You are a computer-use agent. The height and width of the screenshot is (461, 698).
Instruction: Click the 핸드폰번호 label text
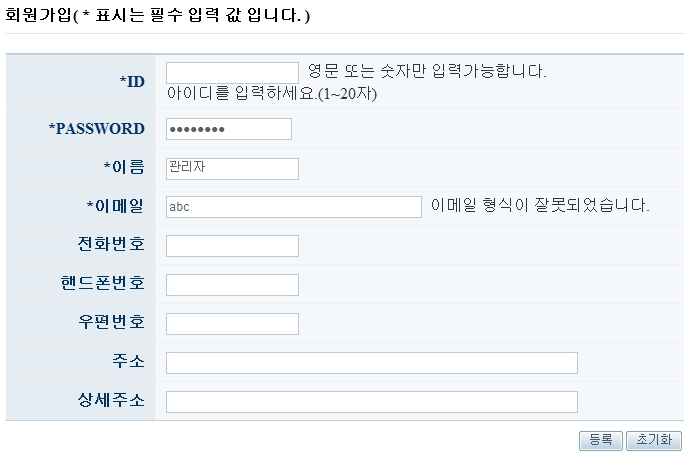click(102, 284)
